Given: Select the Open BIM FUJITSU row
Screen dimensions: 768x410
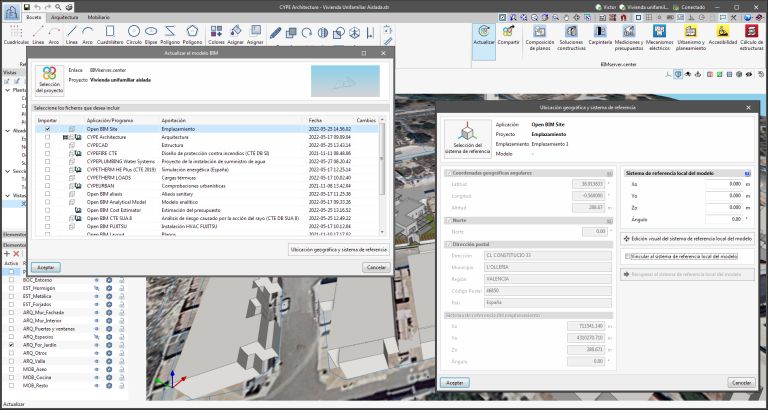Looking at the screenshot, I should pyautogui.click(x=208, y=226).
